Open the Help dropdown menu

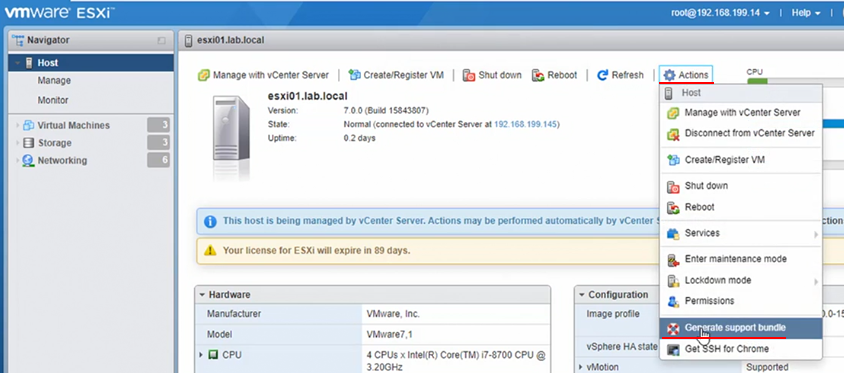pos(806,13)
